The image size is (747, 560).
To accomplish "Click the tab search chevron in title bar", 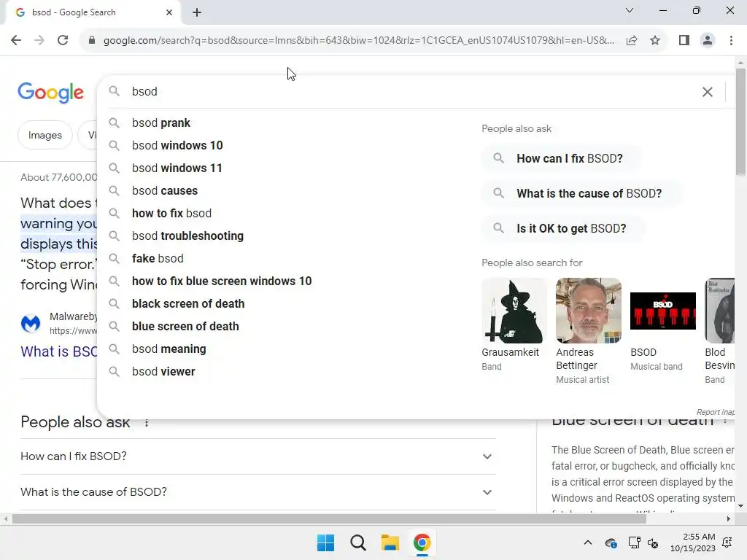I will (630, 10).
